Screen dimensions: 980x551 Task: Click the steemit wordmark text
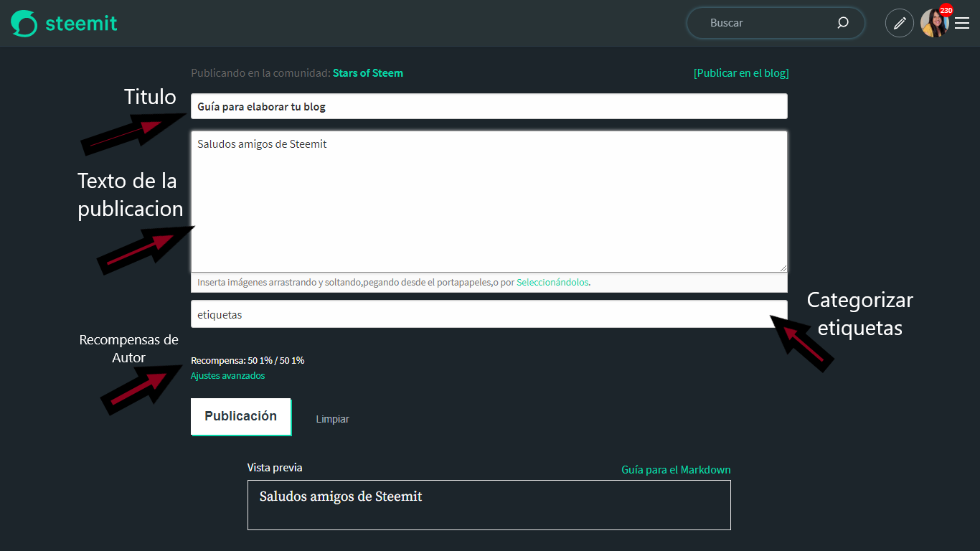tap(81, 24)
